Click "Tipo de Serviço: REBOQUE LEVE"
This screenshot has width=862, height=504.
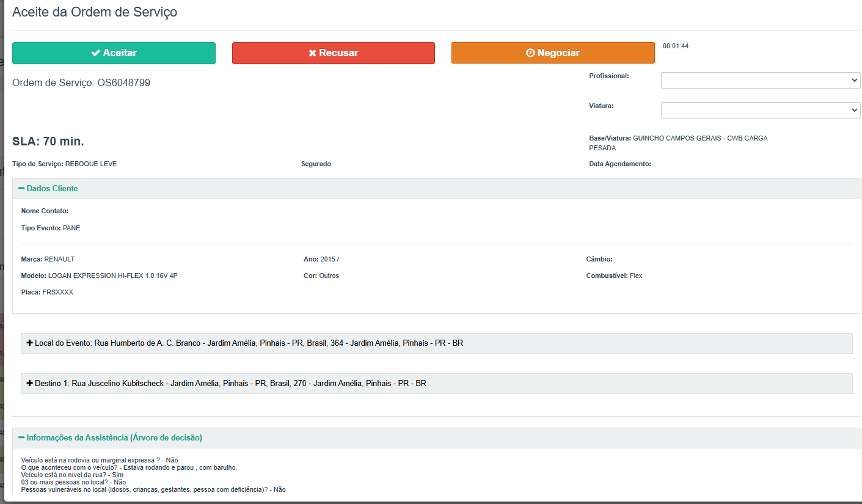65,164
